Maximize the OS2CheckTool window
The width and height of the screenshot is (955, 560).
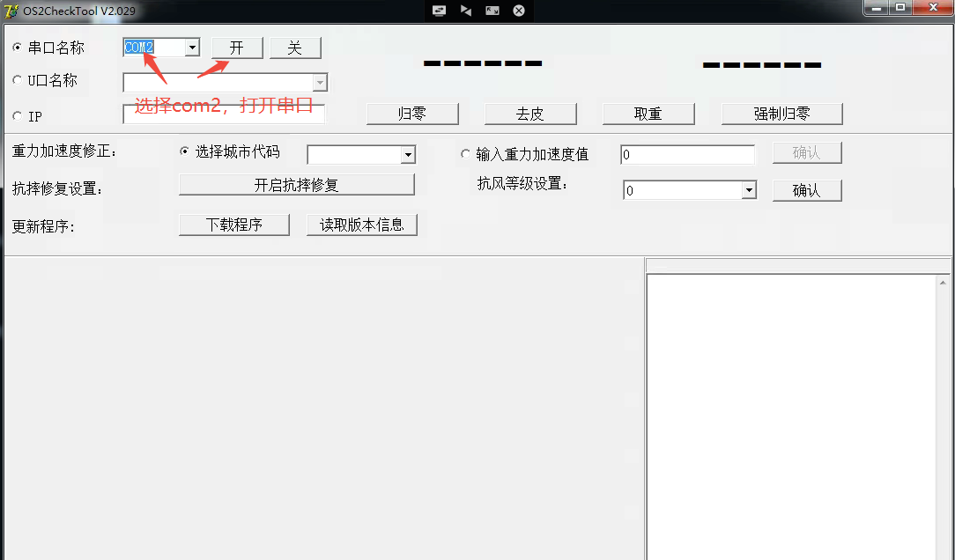point(900,8)
